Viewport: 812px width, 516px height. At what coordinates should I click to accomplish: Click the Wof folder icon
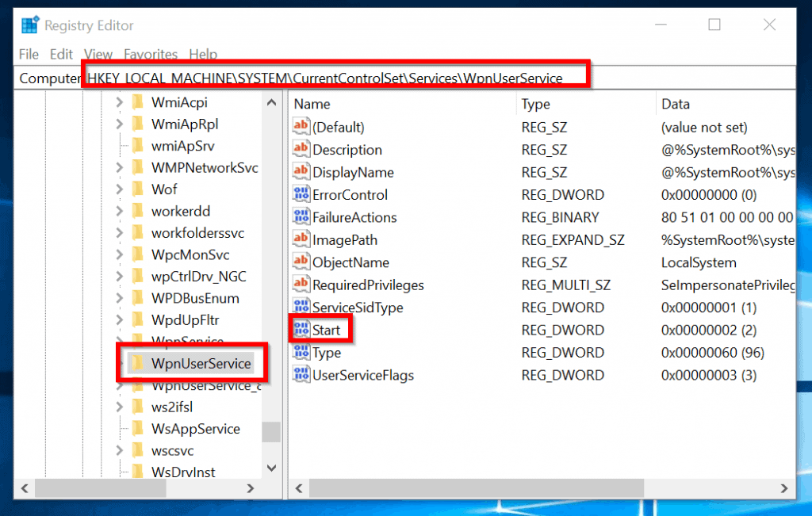coord(138,189)
